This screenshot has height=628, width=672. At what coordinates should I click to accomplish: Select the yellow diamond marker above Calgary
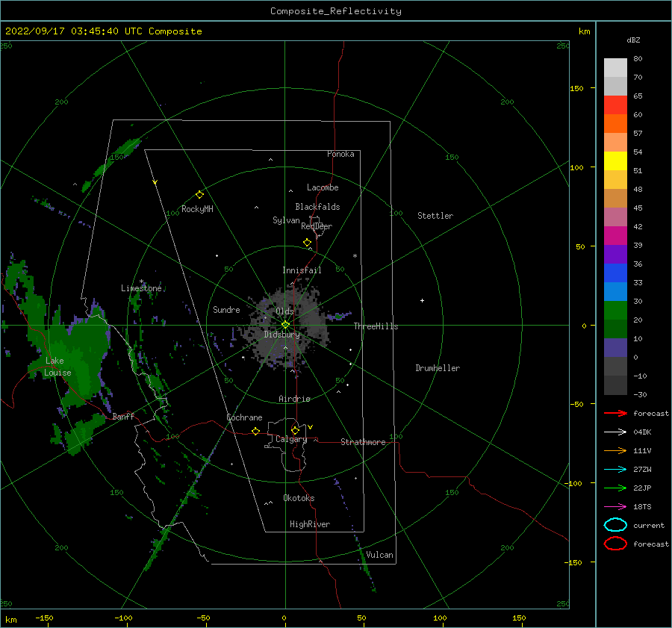pos(295,430)
